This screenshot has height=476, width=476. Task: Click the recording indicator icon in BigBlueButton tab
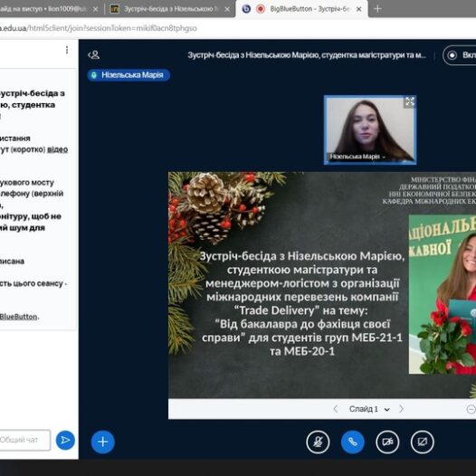point(261,9)
